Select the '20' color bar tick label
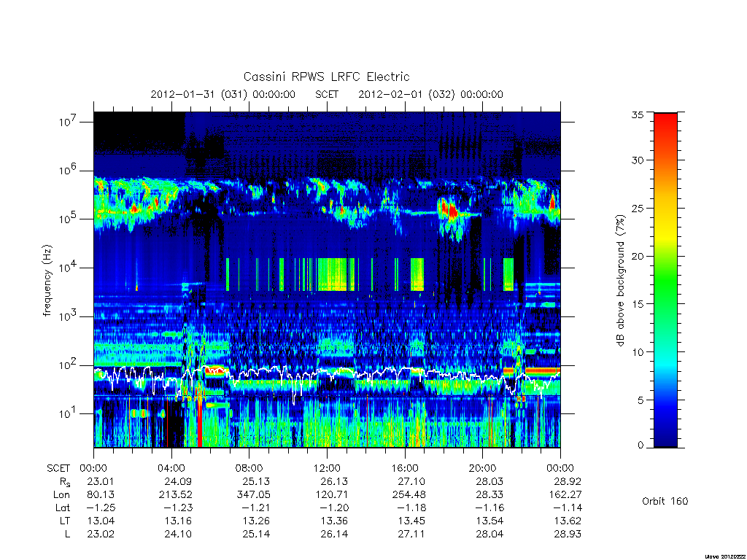This screenshot has width=747, height=560. tap(638, 256)
